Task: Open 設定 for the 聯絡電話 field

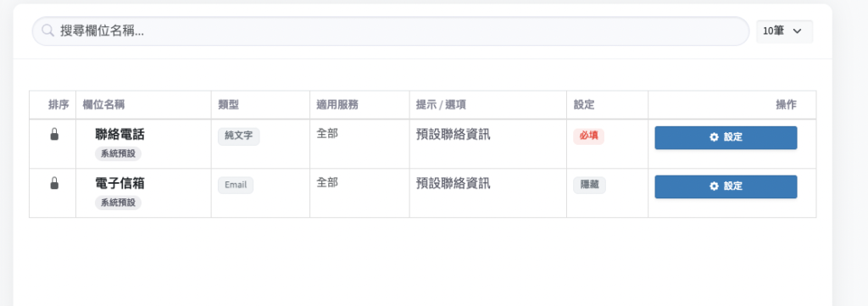Action: 726,138
